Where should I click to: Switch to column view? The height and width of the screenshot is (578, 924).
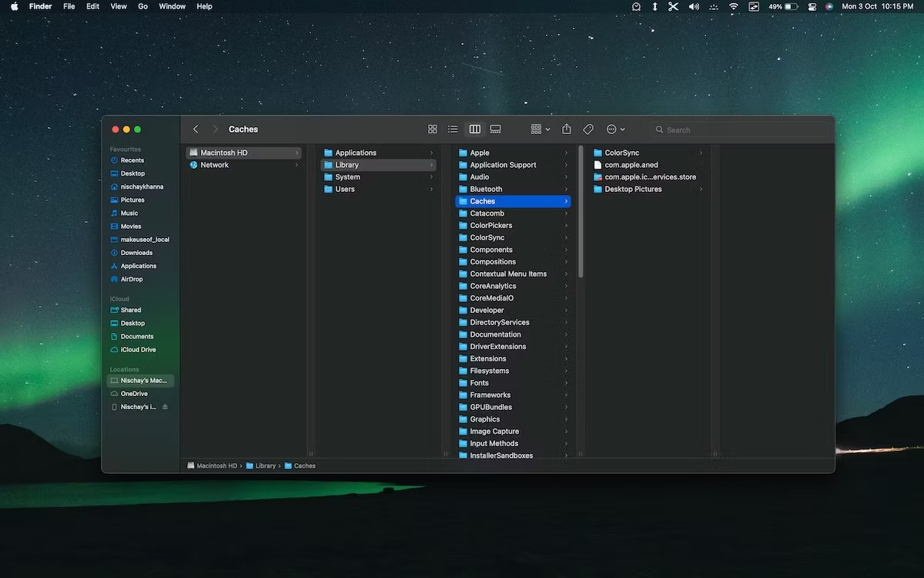click(x=474, y=129)
